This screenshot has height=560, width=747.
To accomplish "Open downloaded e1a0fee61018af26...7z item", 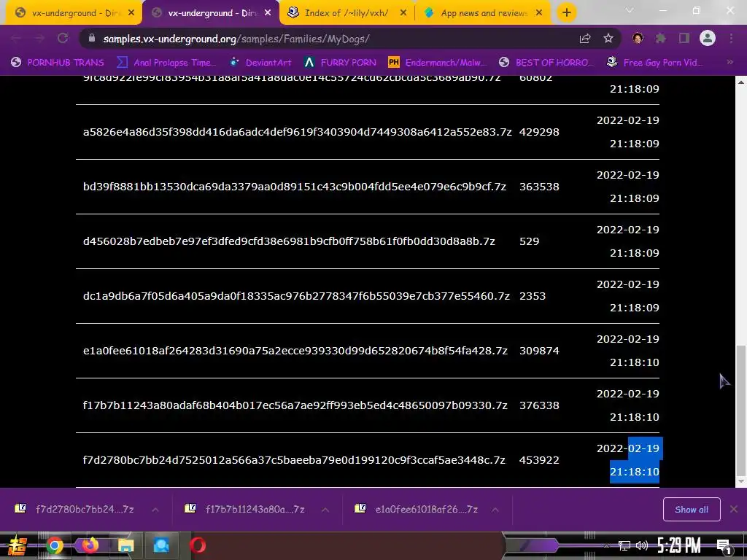I will [416, 509].
